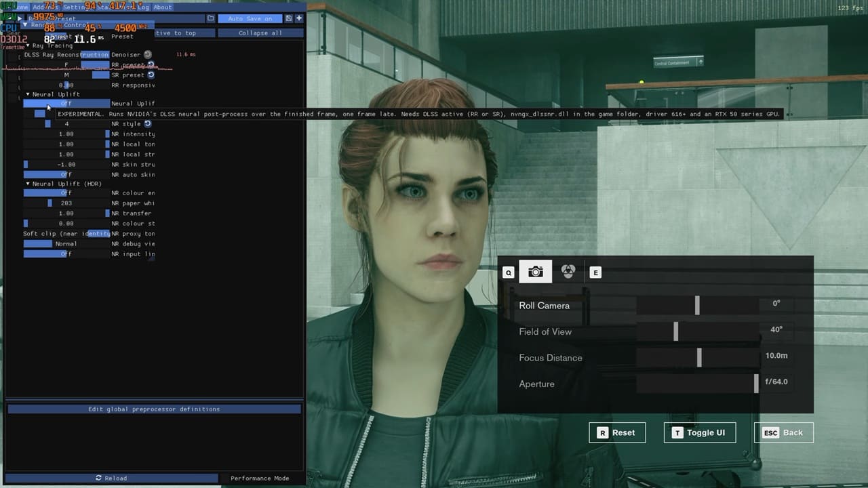Click the Aperture value f/64.0
This screenshot has height=488, width=868.
point(776,382)
